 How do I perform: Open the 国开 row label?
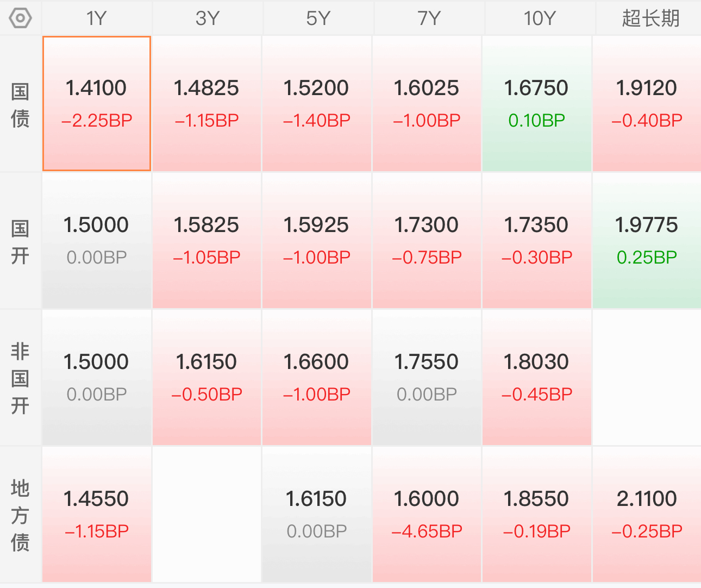click(20, 242)
